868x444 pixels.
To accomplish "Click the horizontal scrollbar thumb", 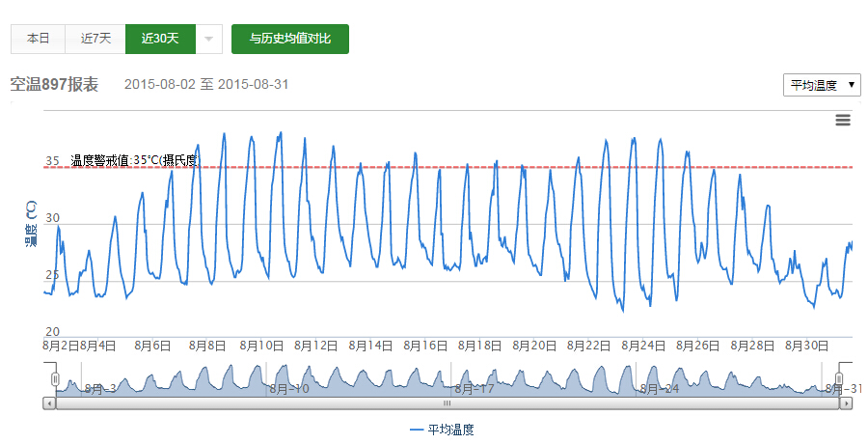I will point(447,403).
